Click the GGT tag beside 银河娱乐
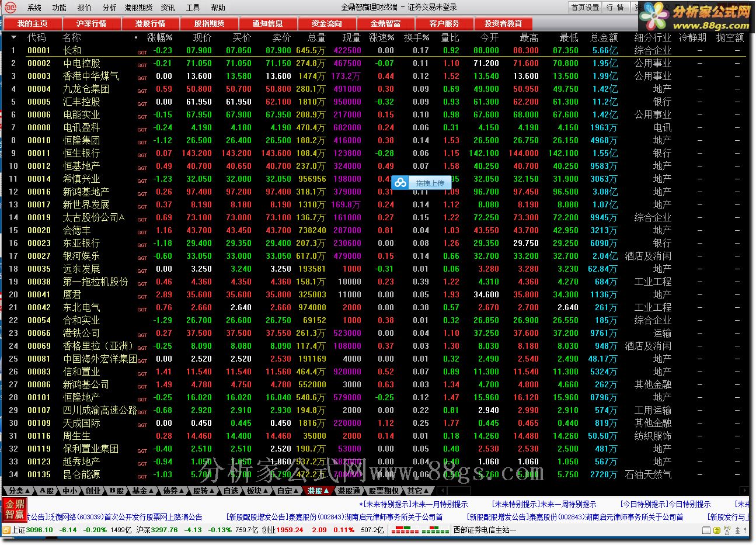Image resolution: width=756 pixels, height=545 pixels. pyautogui.click(x=142, y=258)
